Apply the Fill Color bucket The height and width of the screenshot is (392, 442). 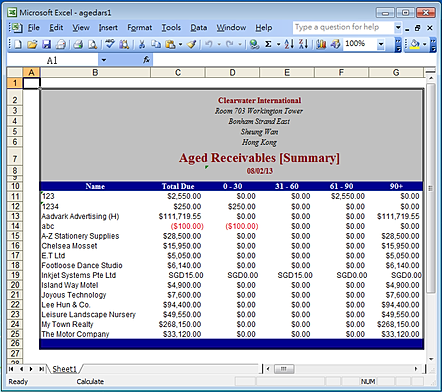415,44
